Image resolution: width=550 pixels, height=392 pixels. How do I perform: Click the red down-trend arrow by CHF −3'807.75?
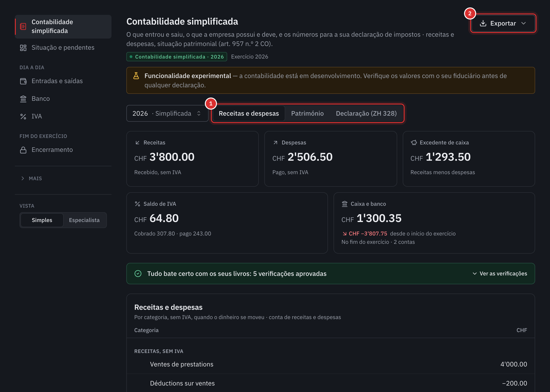344,233
